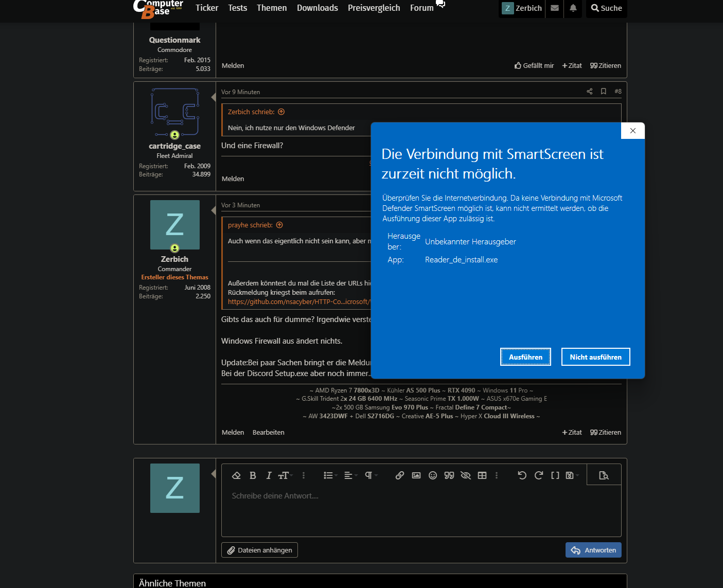Insert an image in the editor
Image resolution: width=723 pixels, height=588 pixels.
[x=416, y=475]
